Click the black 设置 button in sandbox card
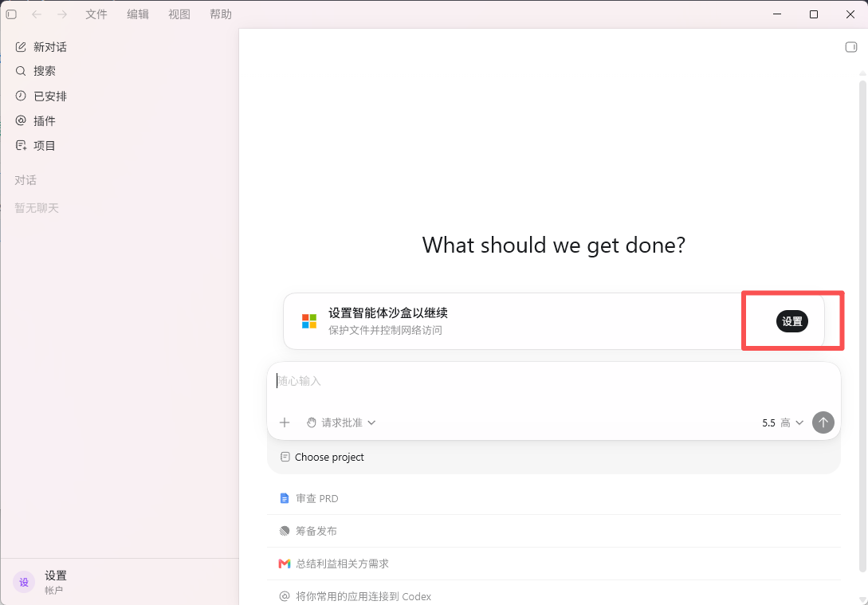 [x=791, y=321]
